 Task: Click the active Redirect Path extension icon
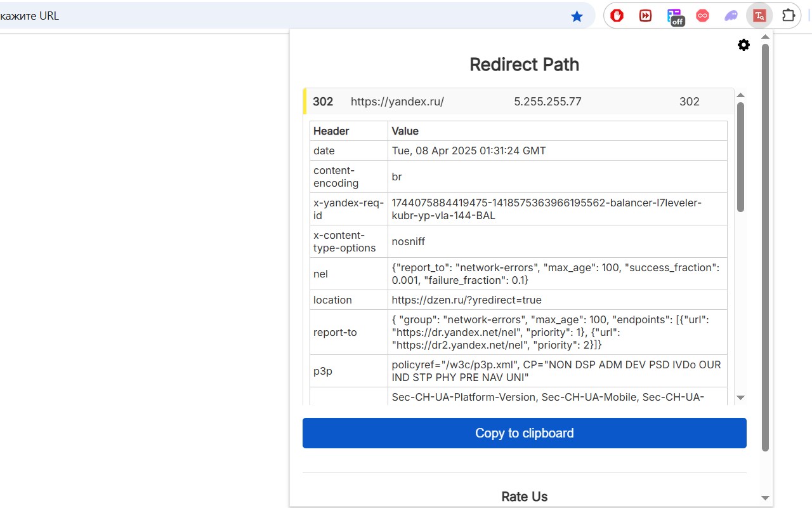pyautogui.click(x=759, y=15)
